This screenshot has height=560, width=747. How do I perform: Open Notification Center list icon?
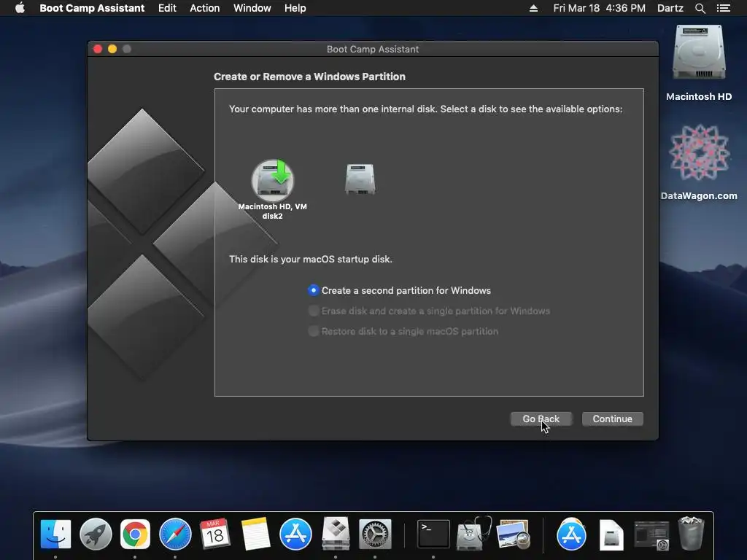click(723, 8)
